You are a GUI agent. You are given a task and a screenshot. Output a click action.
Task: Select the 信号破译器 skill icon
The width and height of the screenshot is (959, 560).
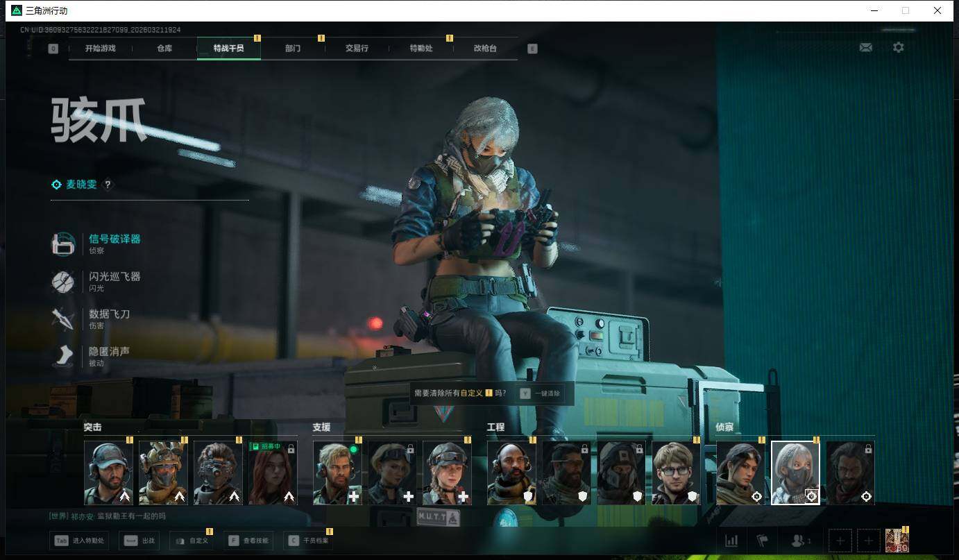pos(63,244)
